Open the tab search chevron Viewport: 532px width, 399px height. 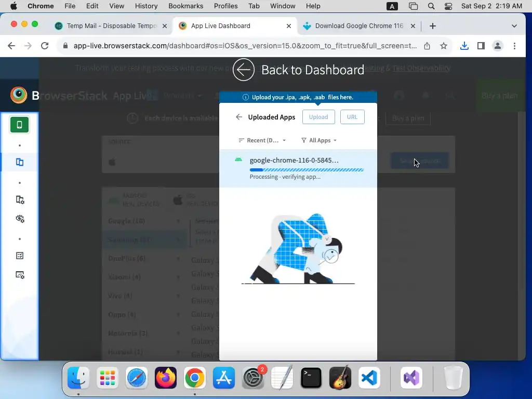(x=514, y=26)
